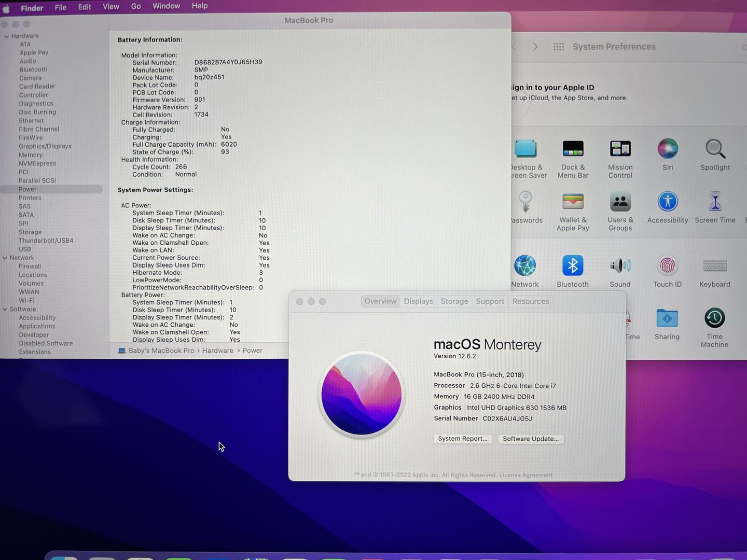Viewport: 747px width, 560px height.
Task: Select Thunderbolt/USB4 in sidebar
Action: coord(46,241)
